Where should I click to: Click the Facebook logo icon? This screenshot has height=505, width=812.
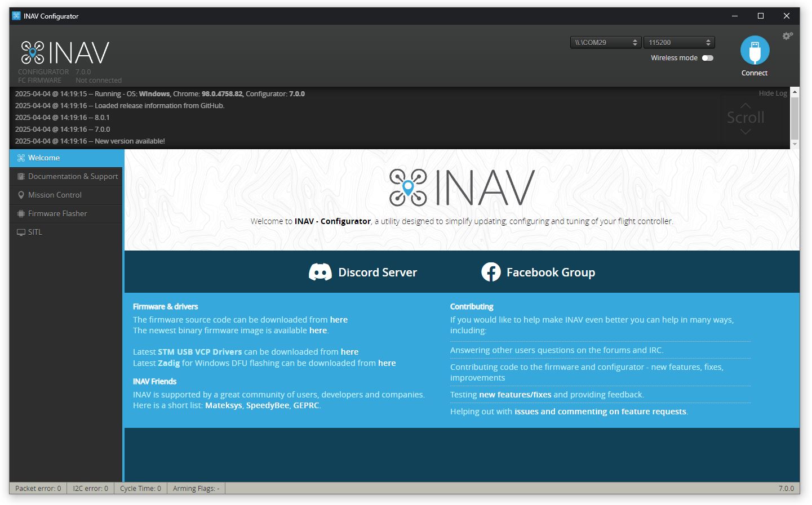click(491, 272)
